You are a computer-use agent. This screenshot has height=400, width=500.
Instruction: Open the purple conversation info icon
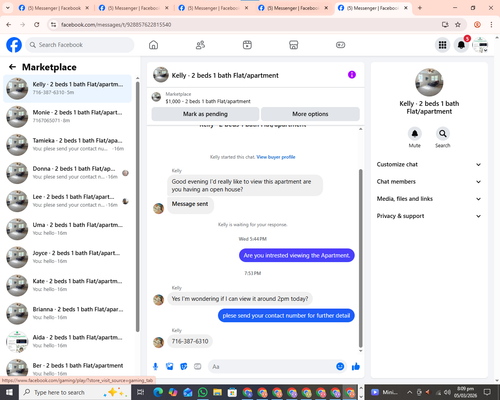point(352,75)
